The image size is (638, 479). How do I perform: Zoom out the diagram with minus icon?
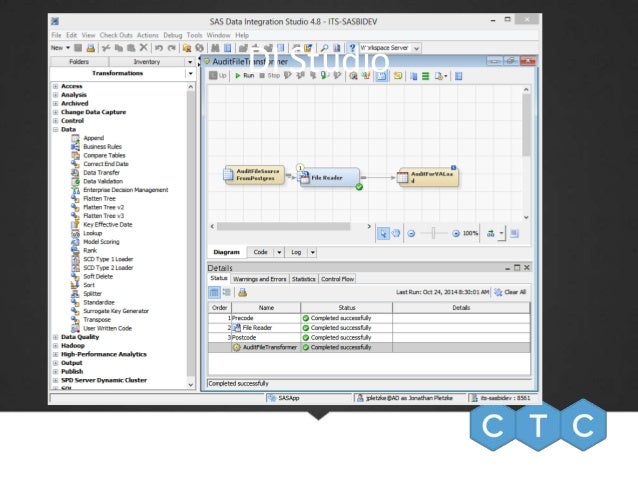click(x=411, y=234)
